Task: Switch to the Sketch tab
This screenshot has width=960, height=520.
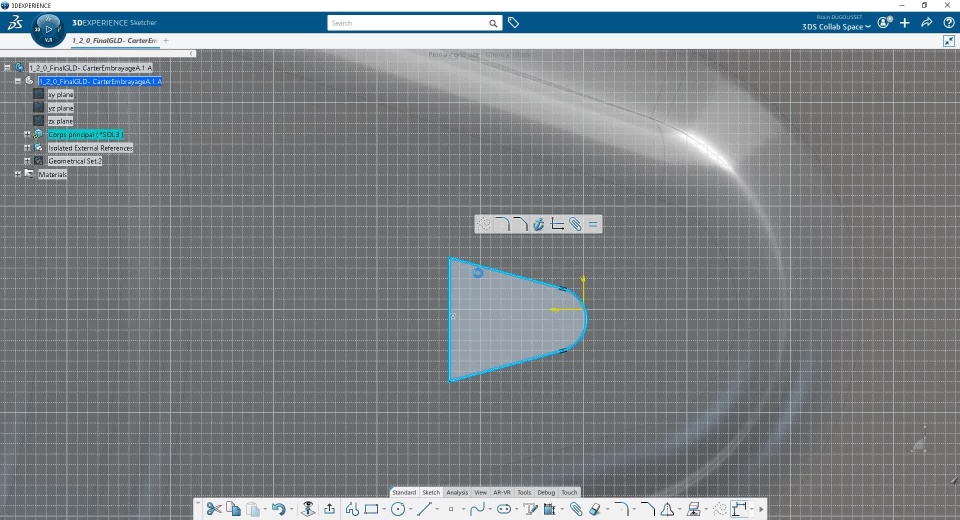Action: tap(431, 492)
